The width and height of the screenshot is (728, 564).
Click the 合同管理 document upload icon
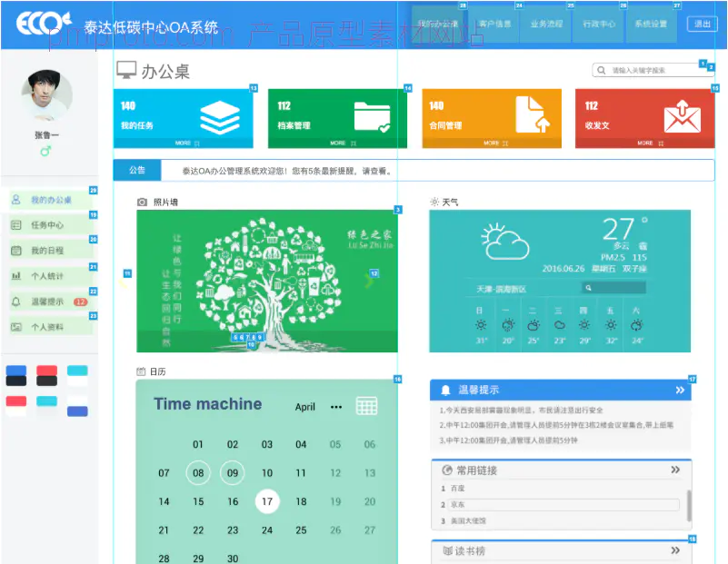coord(532,115)
